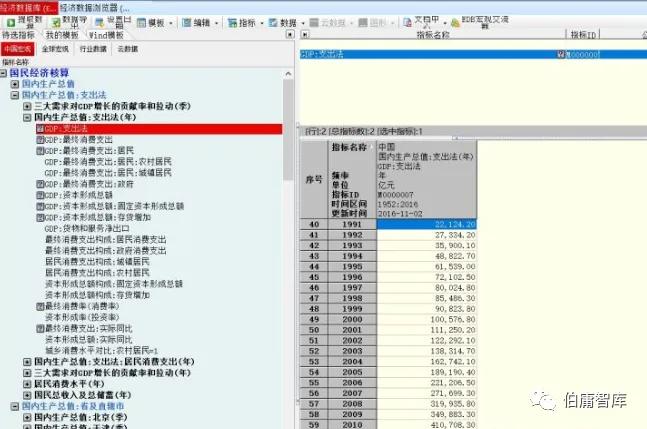
Task: Open the 数据 dropdown arrow
Action: click(303, 23)
